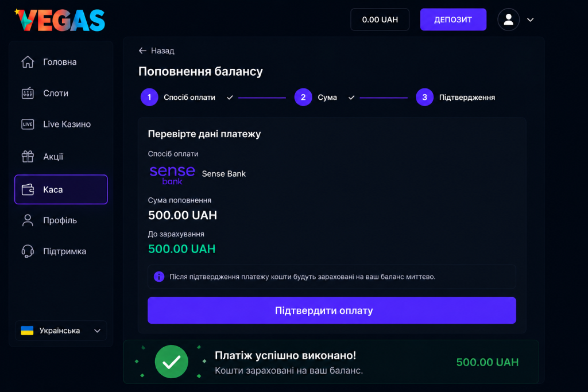Viewport: 588px width, 392px height.
Task: Open the Підтримка headset icon
Action: point(28,251)
